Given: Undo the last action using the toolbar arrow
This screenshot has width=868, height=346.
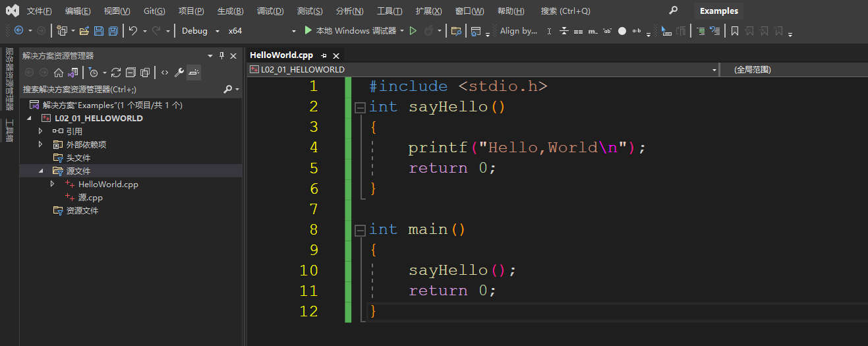Looking at the screenshot, I should 133,30.
